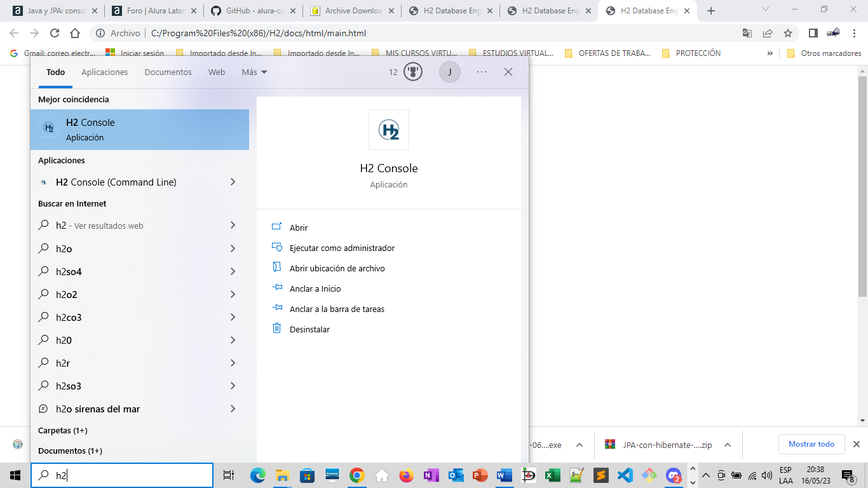Viewport: 868px width, 488px height.
Task: Click the share page icon in address bar
Action: [x=768, y=33]
